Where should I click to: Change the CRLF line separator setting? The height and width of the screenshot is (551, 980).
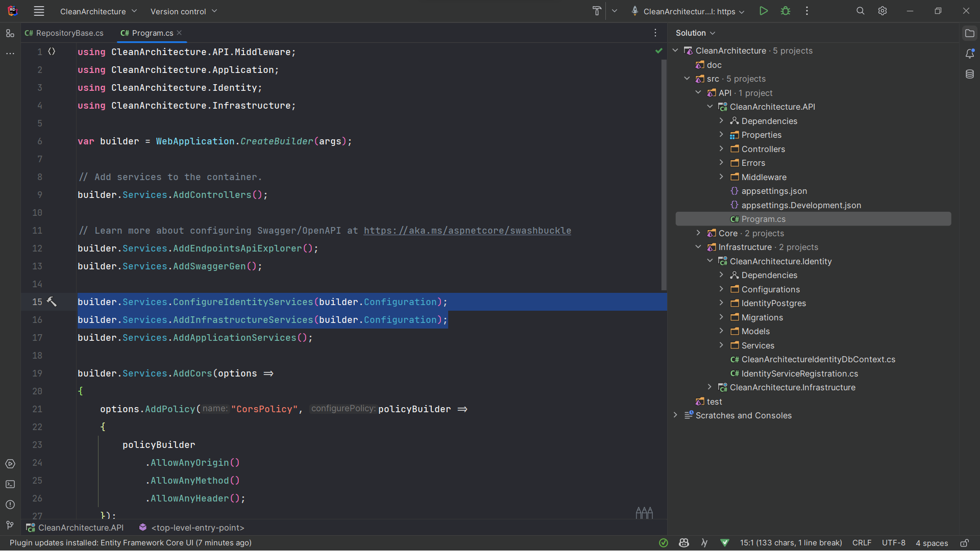tap(862, 543)
